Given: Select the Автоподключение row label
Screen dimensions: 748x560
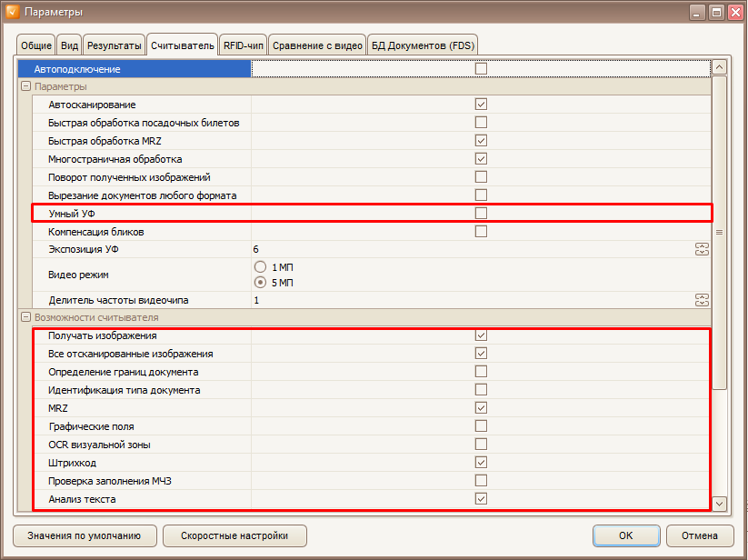Looking at the screenshot, I should 77,69.
